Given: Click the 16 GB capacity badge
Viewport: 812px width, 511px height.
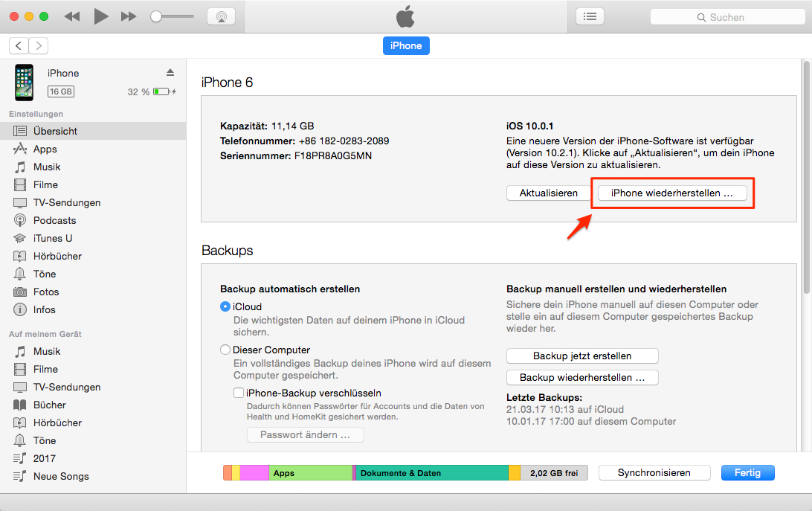Looking at the screenshot, I should click(60, 91).
